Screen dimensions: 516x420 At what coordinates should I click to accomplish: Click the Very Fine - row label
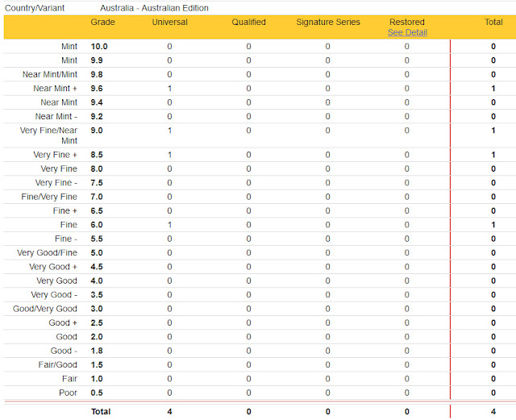click(56, 183)
